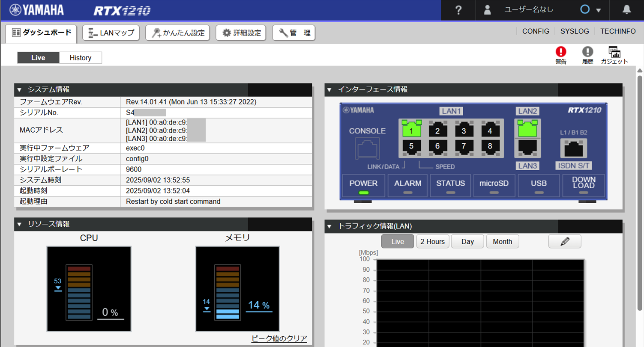
Task: Click the pencil edit icon in traffic panel
Action: click(565, 241)
